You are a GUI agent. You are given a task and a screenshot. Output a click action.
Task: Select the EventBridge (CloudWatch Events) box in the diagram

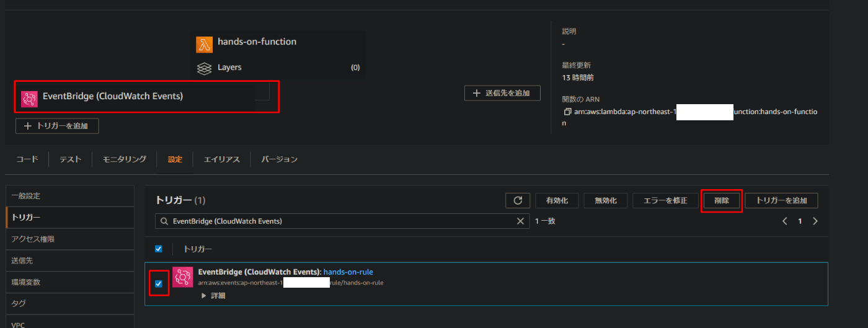(x=136, y=97)
